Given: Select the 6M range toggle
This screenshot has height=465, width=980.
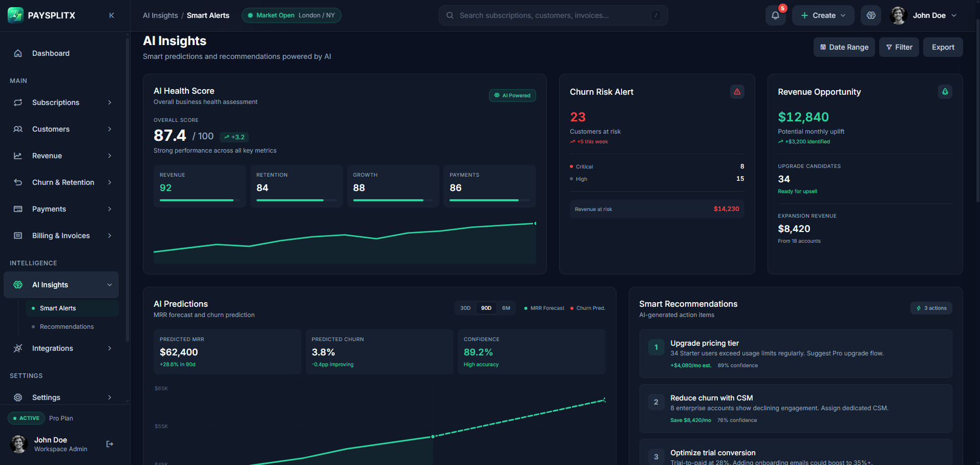Looking at the screenshot, I should [506, 308].
